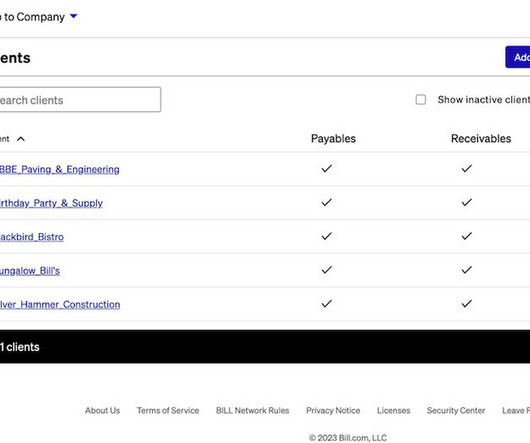The width and height of the screenshot is (530, 443).
Task: Click Receivables checkmark for Silver Hammer Construction
Action: (466, 303)
